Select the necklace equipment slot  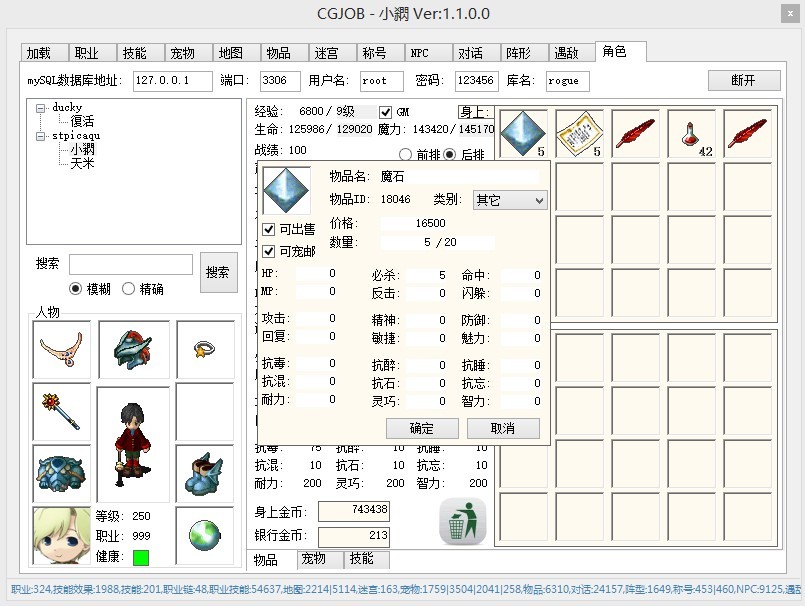61,349
